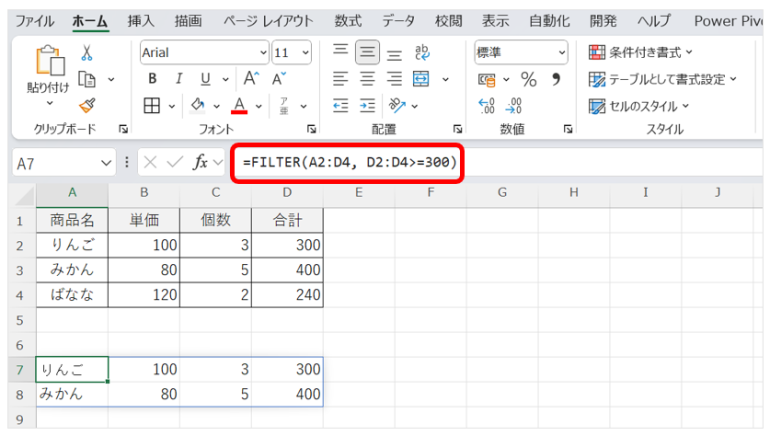Screen dimensions: 770x436
Task: Click the text orientation icon
Action: tap(397, 105)
